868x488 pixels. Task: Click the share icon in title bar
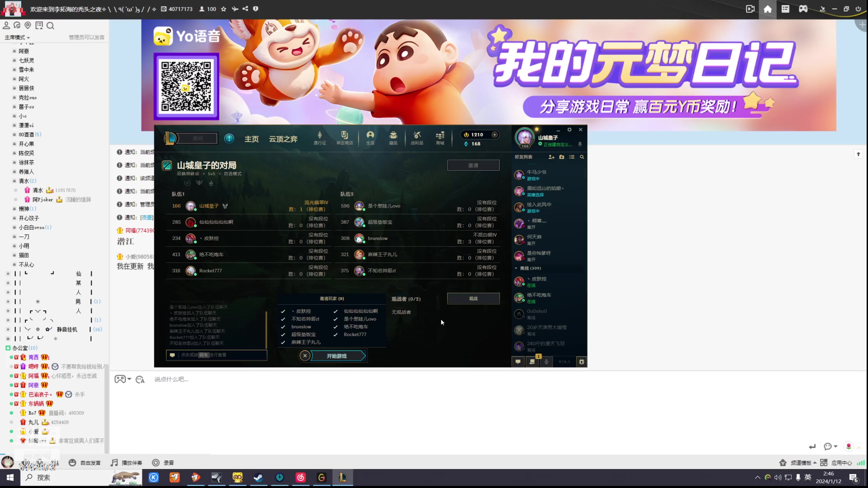[245, 9]
